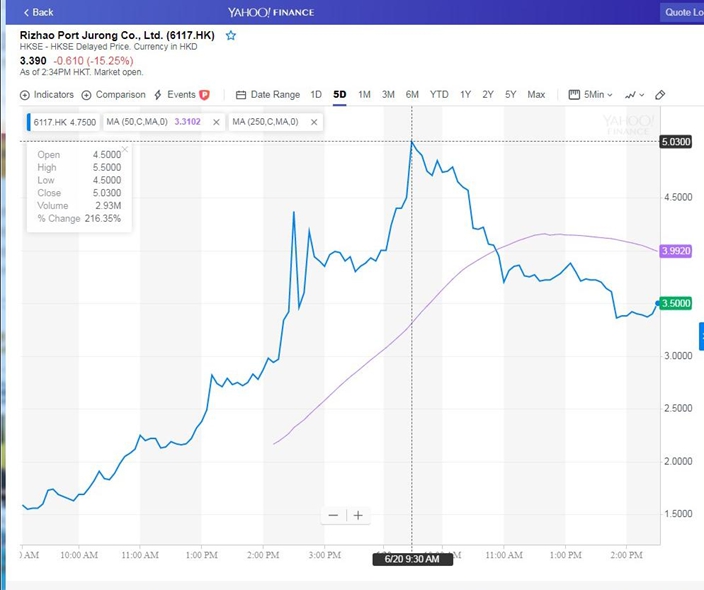Remove the MA 50 indicator
This screenshot has height=590, width=704.
[x=216, y=122]
